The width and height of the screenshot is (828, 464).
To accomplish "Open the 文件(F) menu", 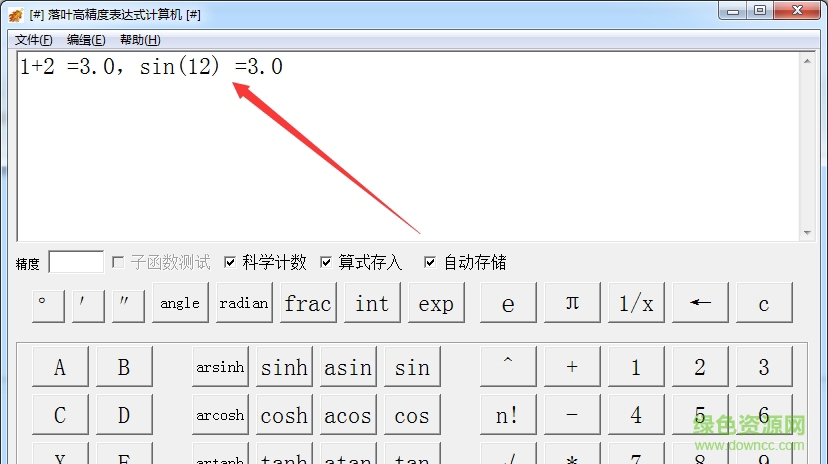I will 33,40.
